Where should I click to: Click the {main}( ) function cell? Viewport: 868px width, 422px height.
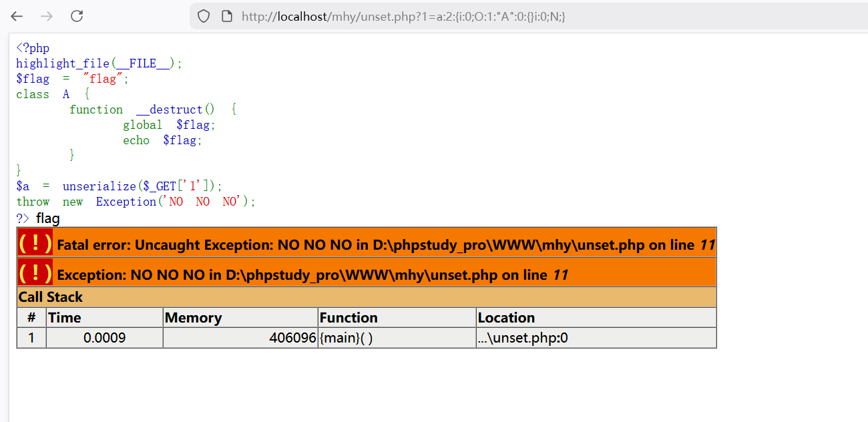tap(346, 338)
